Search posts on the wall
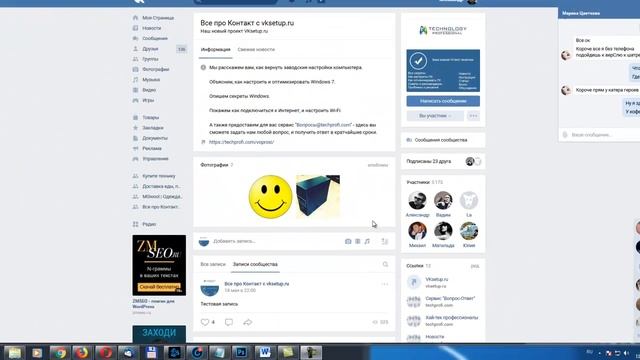The image size is (640, 360). (385, 264)
